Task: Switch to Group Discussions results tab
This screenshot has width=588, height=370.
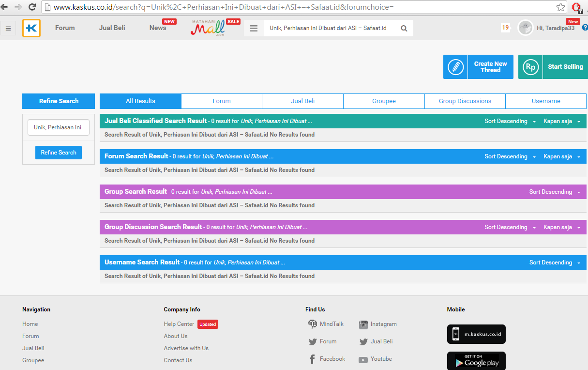Action: click(465, 101)
